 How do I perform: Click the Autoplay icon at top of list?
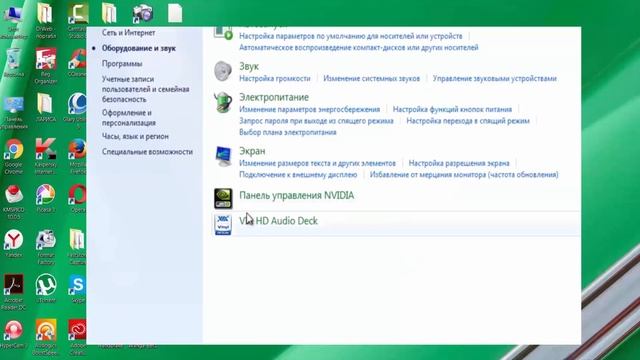click(x=223, y=33)
